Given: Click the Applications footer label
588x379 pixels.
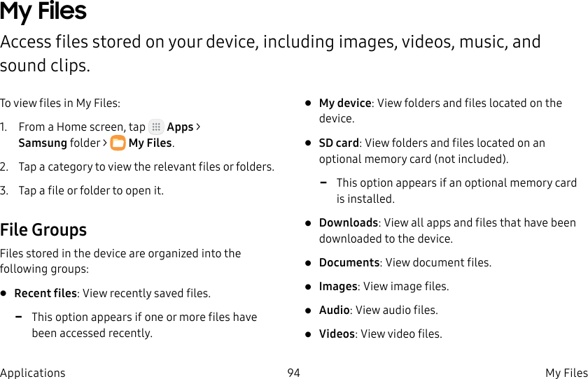Looking at the screenshot, I should [x=33, y=373].
